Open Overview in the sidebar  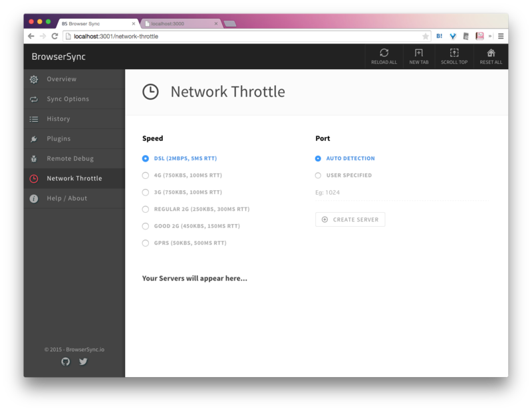(74, 79)
